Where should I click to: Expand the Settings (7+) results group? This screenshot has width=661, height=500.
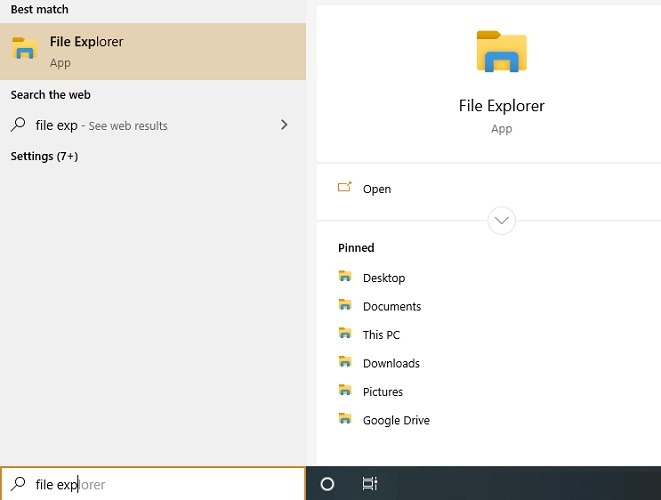tap(44, 156)
